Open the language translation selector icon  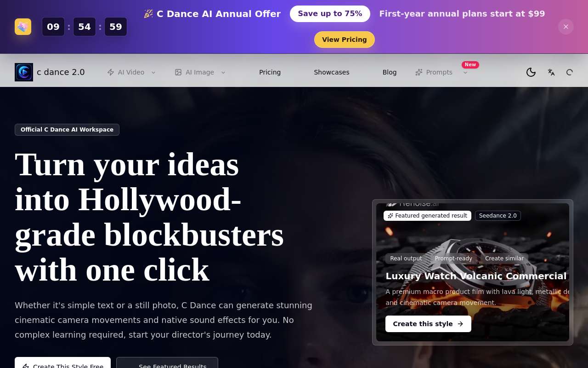click(x=551, y=72)
